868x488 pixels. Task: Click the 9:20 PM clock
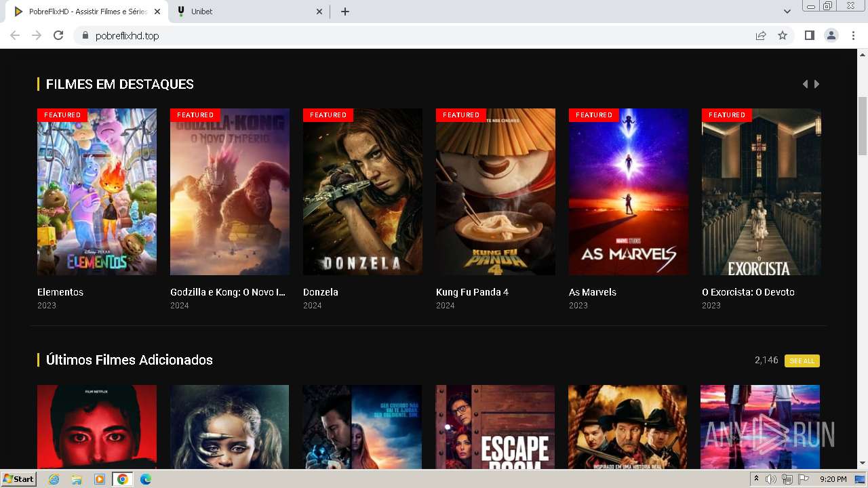833,479
